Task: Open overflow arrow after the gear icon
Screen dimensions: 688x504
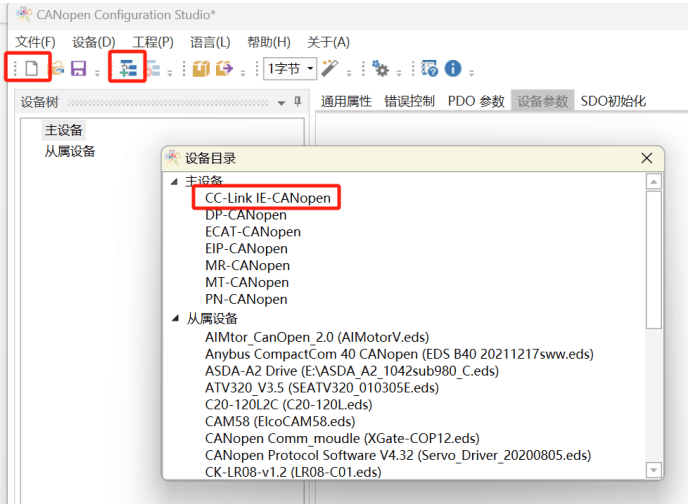Action: pos(399,73)
